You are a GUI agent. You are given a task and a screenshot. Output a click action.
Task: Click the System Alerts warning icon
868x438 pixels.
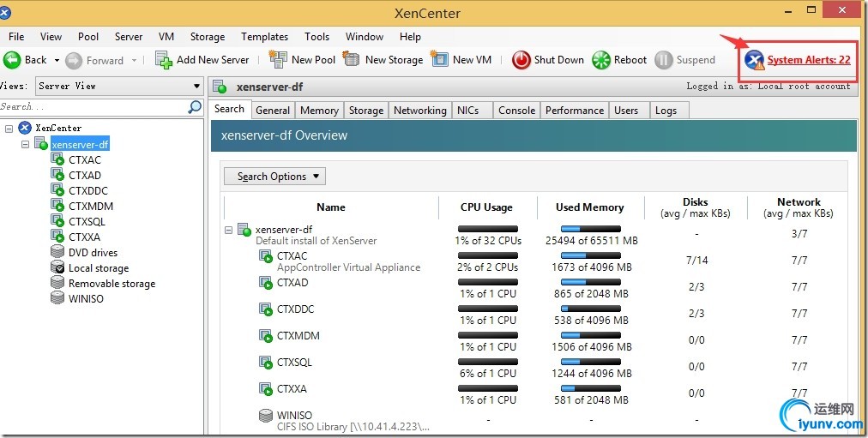[x=755, y=60]
